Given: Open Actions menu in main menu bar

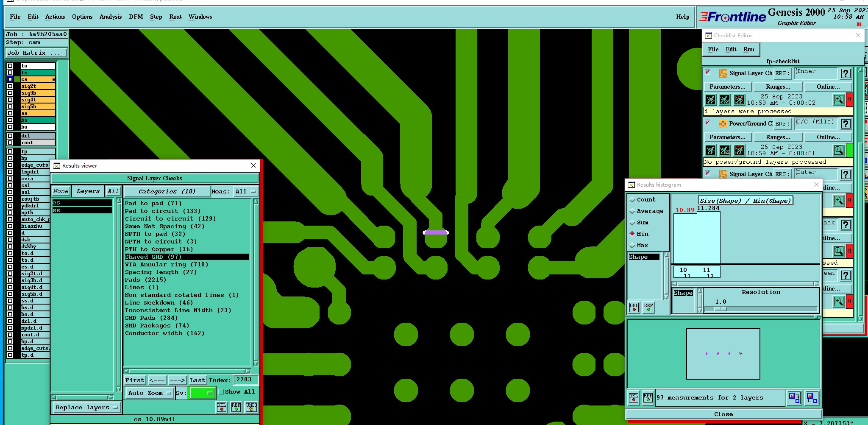Looking at the screenshot, I should (55, 17).
